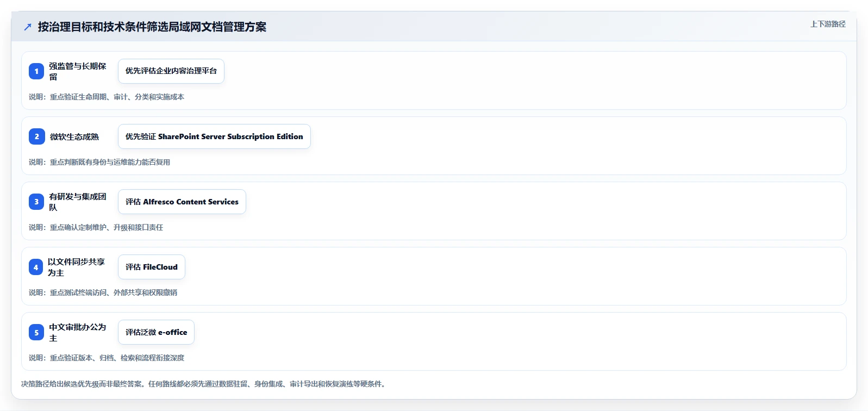Click the arrow icon beside the page title
The width and height of the screenshot is (868, 411).
tap(28, 27)
